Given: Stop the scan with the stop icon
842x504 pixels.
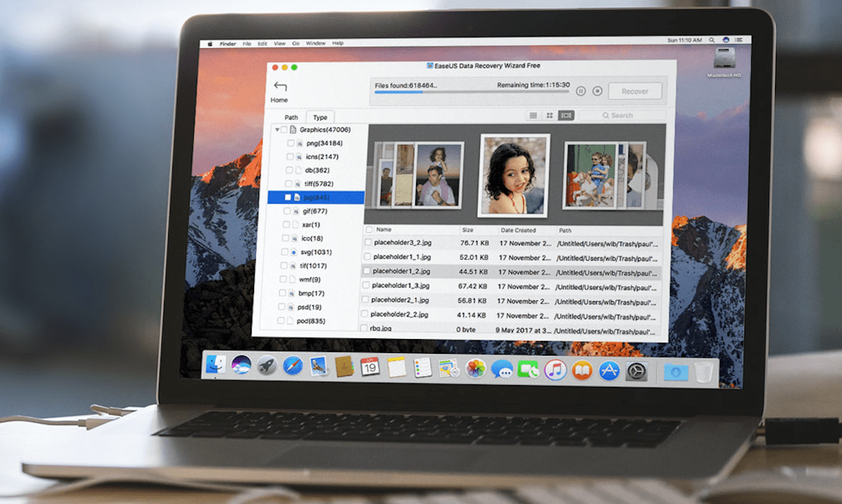Looking at the screenshot, I should (597, 91).
